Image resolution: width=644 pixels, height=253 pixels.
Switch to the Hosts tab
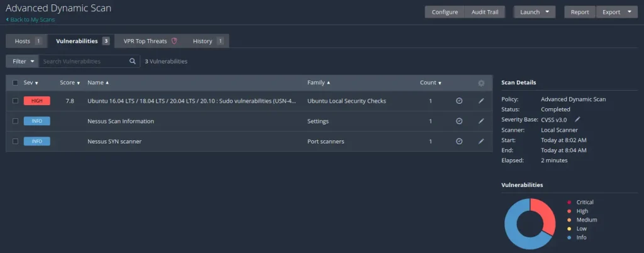[x=26, y=42]
